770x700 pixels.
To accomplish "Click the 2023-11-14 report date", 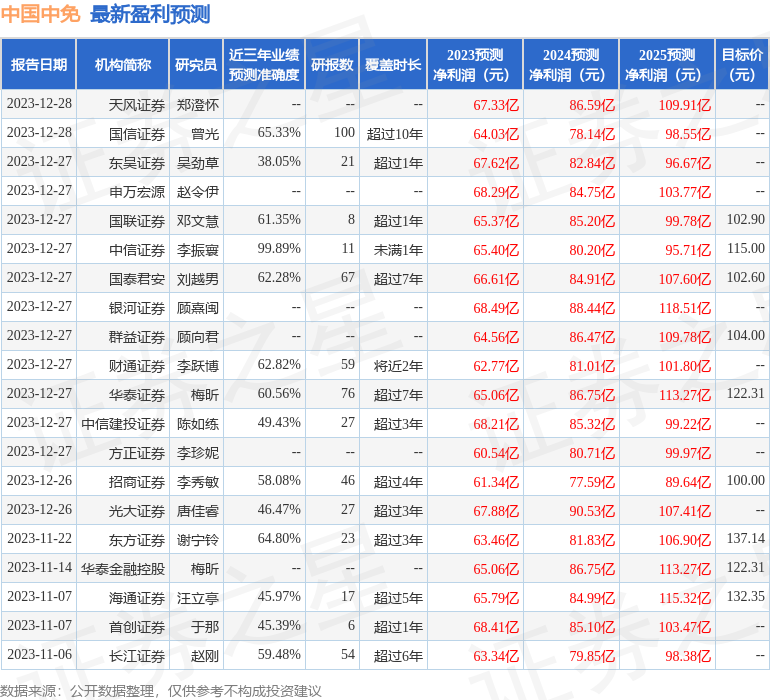I will point(39,567).
